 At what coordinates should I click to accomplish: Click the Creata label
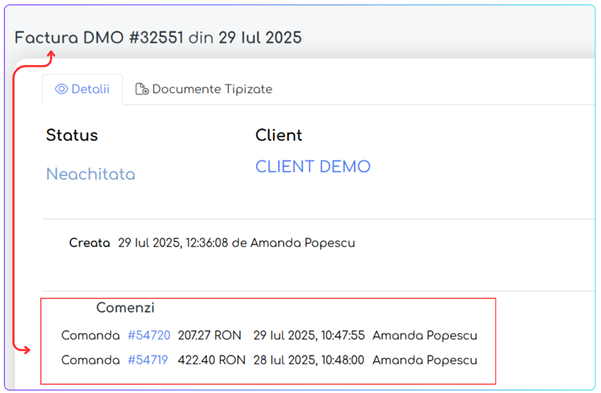[89, 243]
